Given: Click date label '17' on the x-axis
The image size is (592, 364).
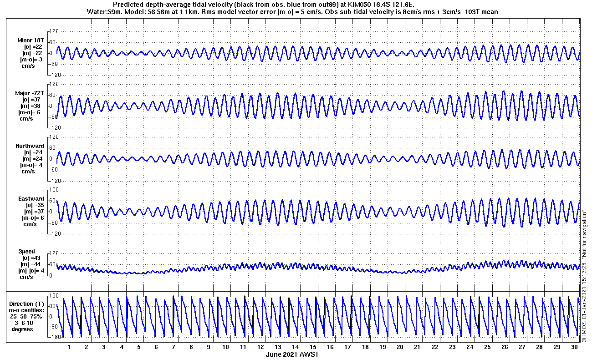Looking at the screenshot, I should pos(347,347).
